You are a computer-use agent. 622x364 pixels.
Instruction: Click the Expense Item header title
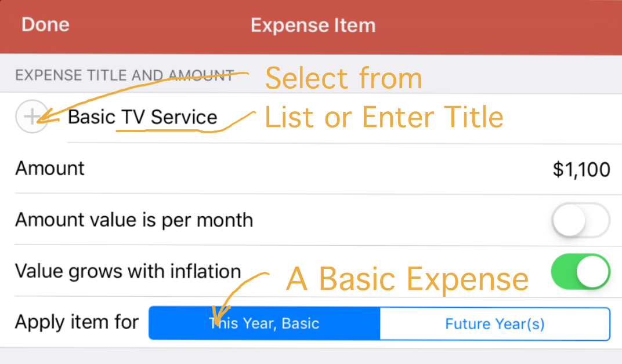click(313, 26)
